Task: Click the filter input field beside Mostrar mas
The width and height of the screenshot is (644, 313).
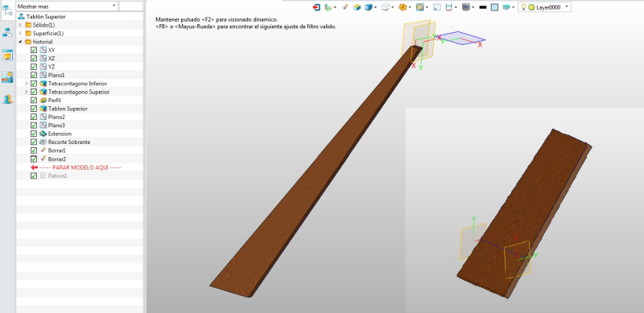Action: pyautogui.click(x=130, y=6)
